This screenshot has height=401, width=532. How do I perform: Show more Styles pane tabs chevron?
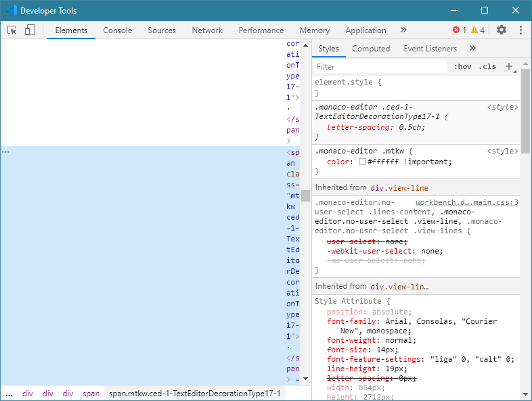pos(472,48)
